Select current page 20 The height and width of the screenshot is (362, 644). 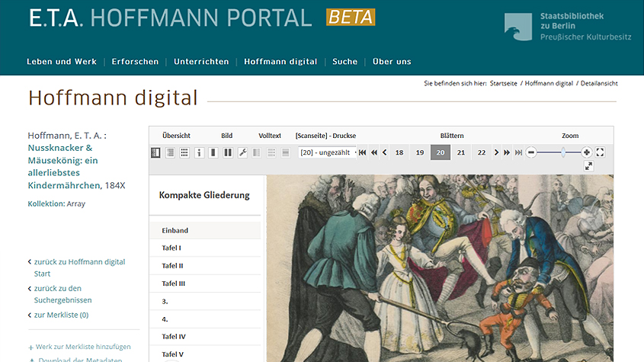[x=441, y=152]
